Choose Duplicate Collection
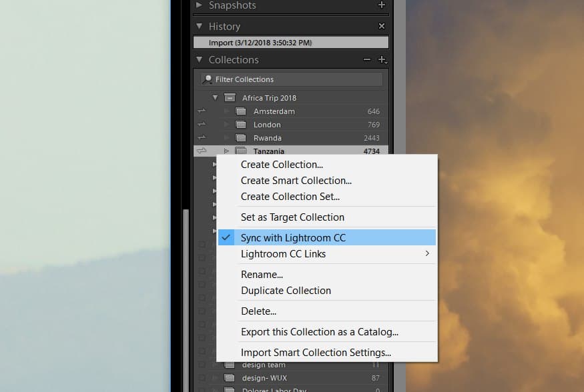The width and height of the screenshot is (584, 392). [326, 290]
